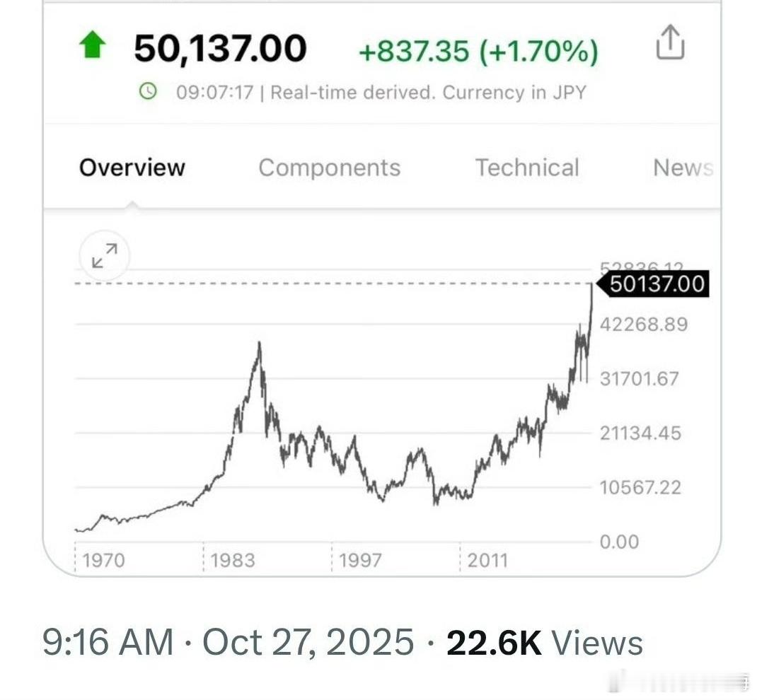Click the green clock icon beside 09:07:17
Screen dimensions: 757x700
(148, 91)
